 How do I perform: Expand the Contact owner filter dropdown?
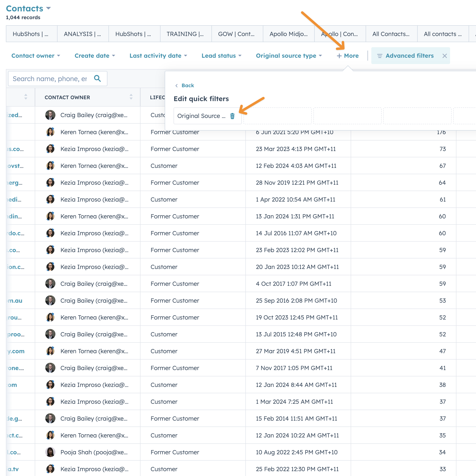(x=36, y=56)
